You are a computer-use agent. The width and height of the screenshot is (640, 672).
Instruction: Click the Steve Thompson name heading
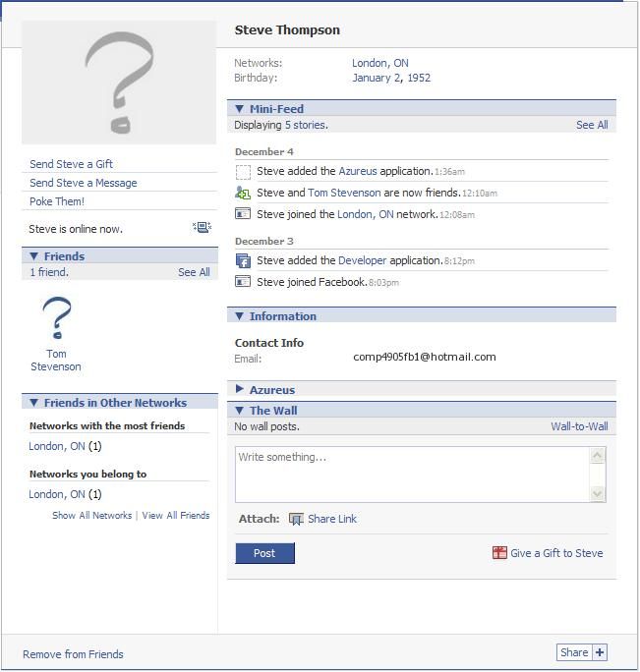coord(287,30)
